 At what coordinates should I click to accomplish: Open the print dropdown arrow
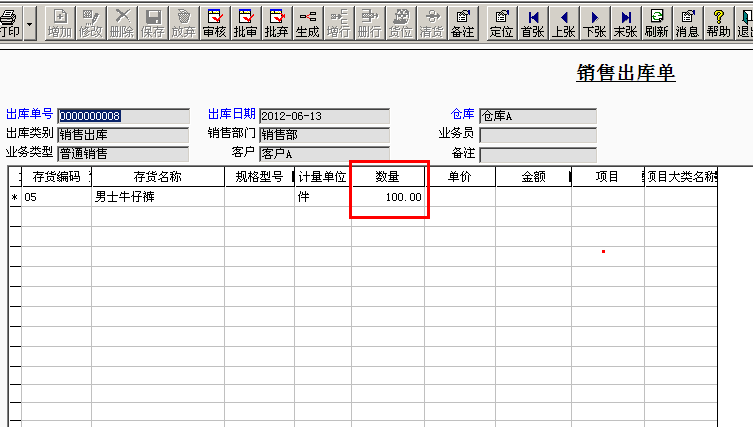(30, 23)
